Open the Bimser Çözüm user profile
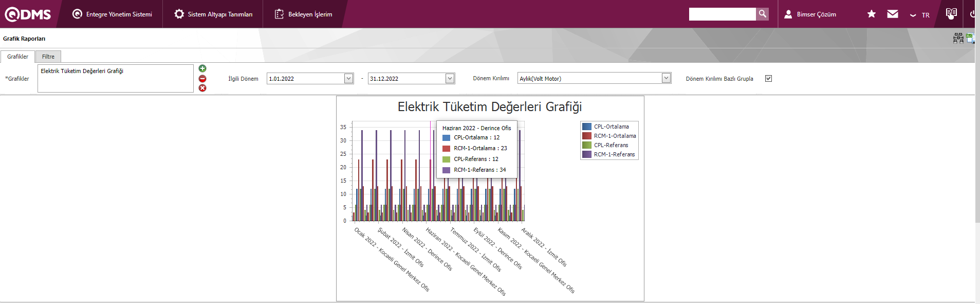Image resolution: width=980 pixels, height=304 pixels. click(810, 14)
